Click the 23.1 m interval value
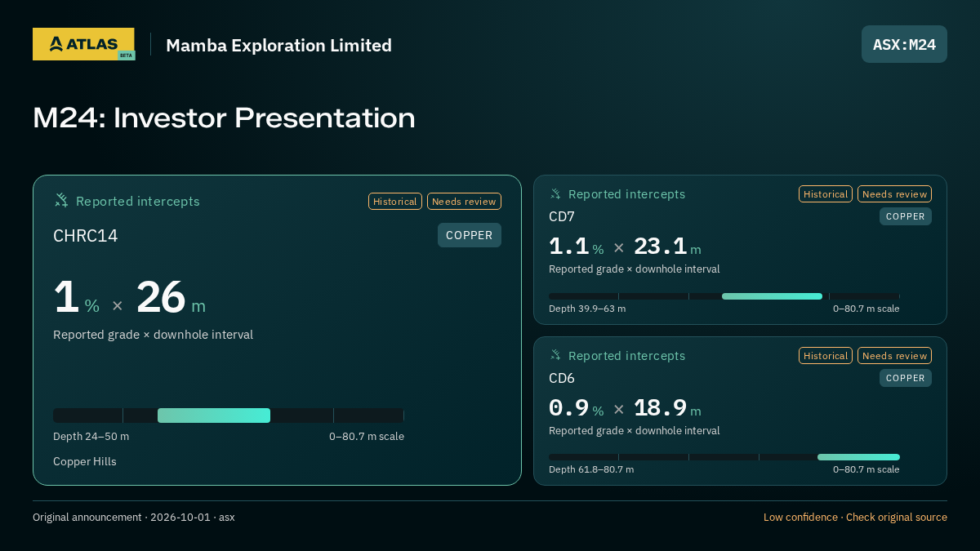The image size is (980, 551). click(x=667, y=247)
